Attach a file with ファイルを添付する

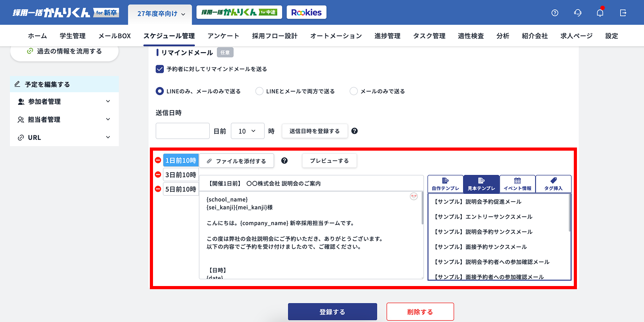(x=236, y=160)
